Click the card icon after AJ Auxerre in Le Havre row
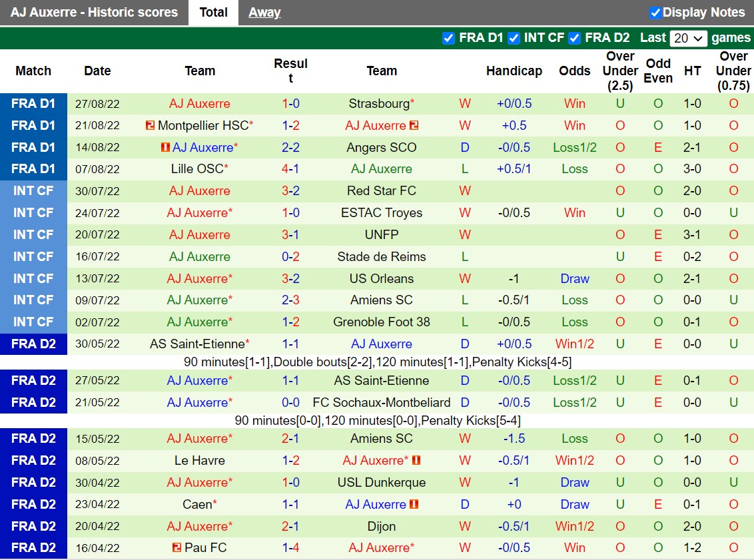The image size is (754, 560). tap(417, 461)
